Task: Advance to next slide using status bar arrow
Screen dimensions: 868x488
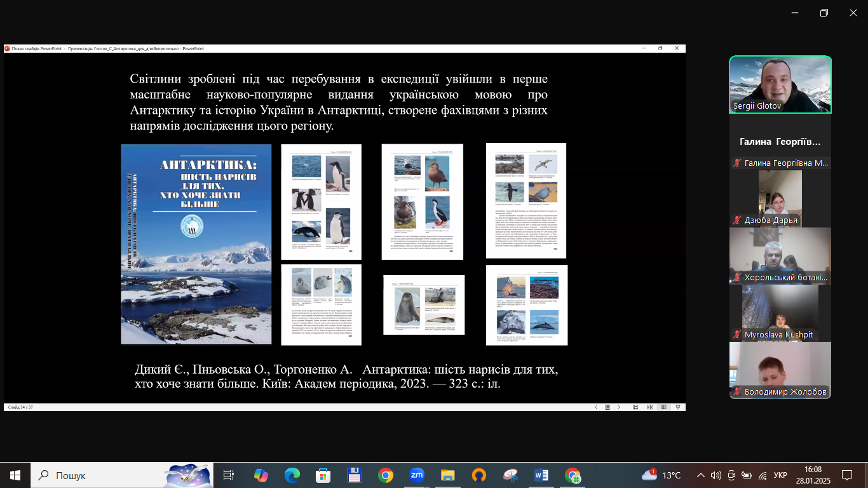Action: (x=619, y=407)
